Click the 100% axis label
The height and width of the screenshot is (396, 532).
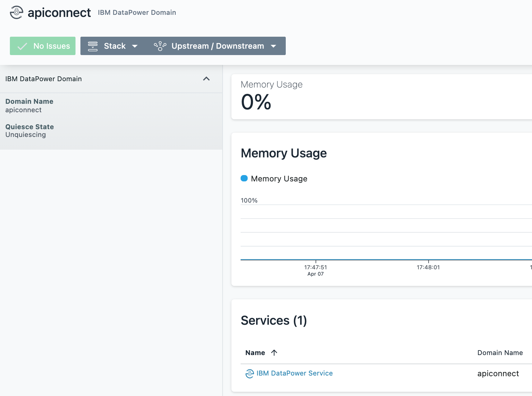249,200
